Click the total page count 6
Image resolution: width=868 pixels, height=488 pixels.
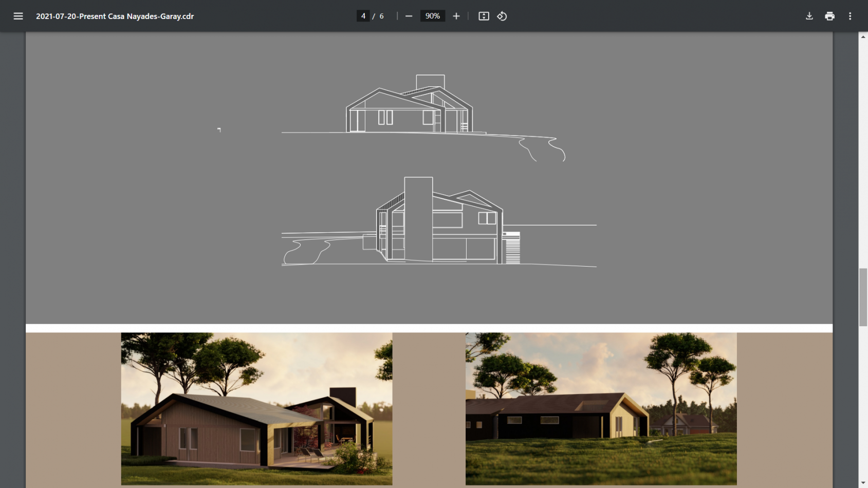(x=381, y=16)
